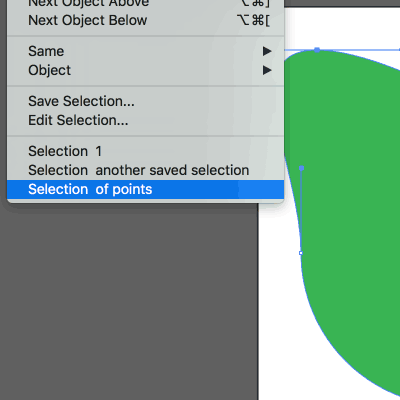Click the partially visible Next Object Above item

point(145,4)
